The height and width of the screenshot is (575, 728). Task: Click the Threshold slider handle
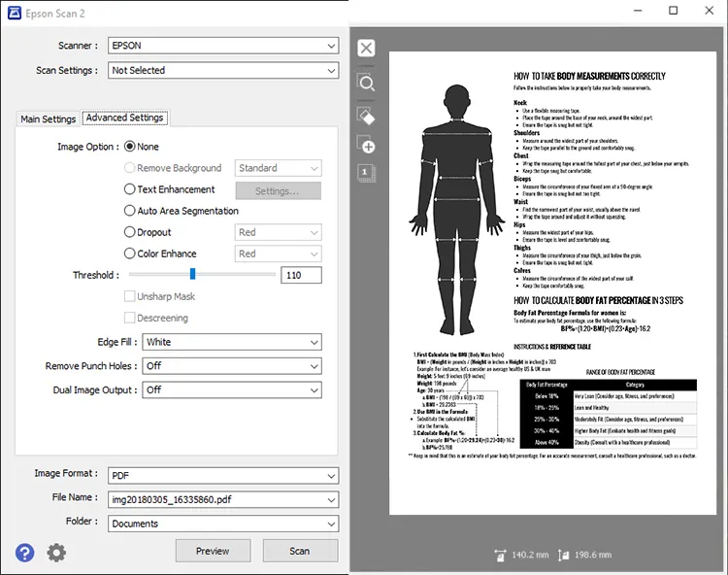[193, 274]
